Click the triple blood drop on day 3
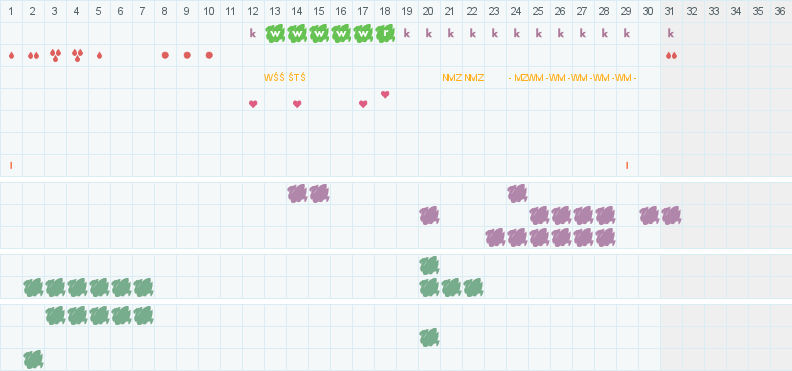 coord(55,56)
